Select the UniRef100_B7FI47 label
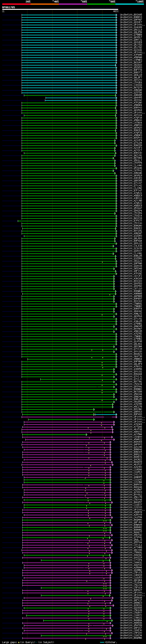Screen dimensions: 146x644 click(131, 191)
